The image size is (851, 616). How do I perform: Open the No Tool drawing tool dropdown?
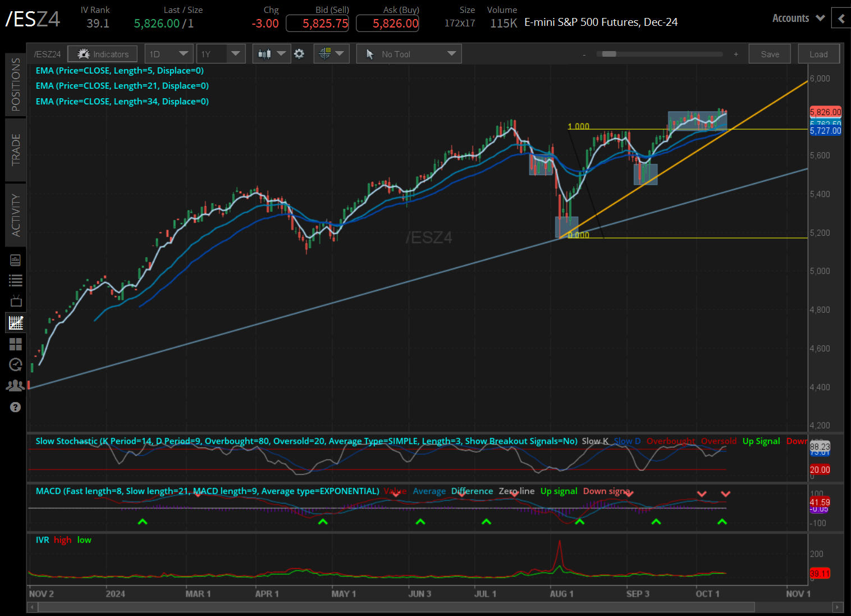(x=409, y=53)
